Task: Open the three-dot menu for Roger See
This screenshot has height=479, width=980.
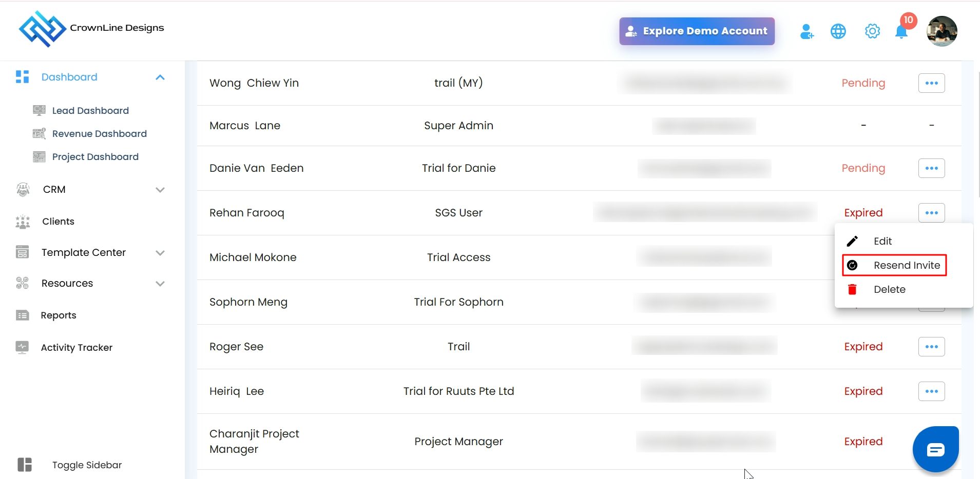Action: coord(931,347)
